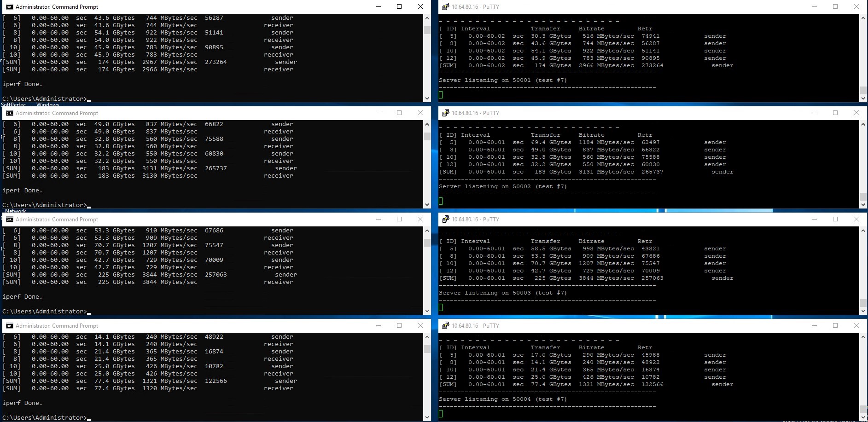This screenshot has width=868, height=422.
Task: Click the icon of the Command Prompt showing 1321 MBytes/sec
Action: click(x=9, y=326)
